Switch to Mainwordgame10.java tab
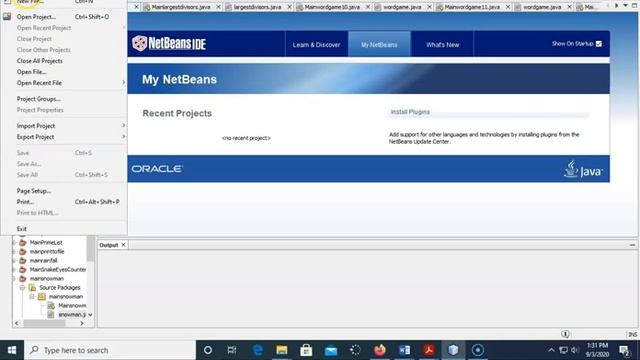This screenshot has width=640, height=360. (332, 7)
